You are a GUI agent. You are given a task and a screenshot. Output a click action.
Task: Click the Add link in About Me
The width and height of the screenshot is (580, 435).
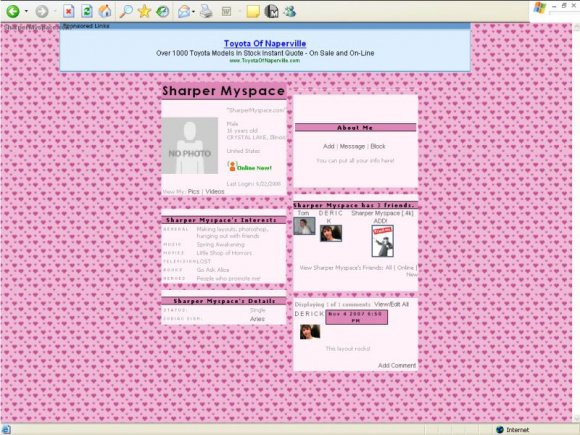pos(328,146)
